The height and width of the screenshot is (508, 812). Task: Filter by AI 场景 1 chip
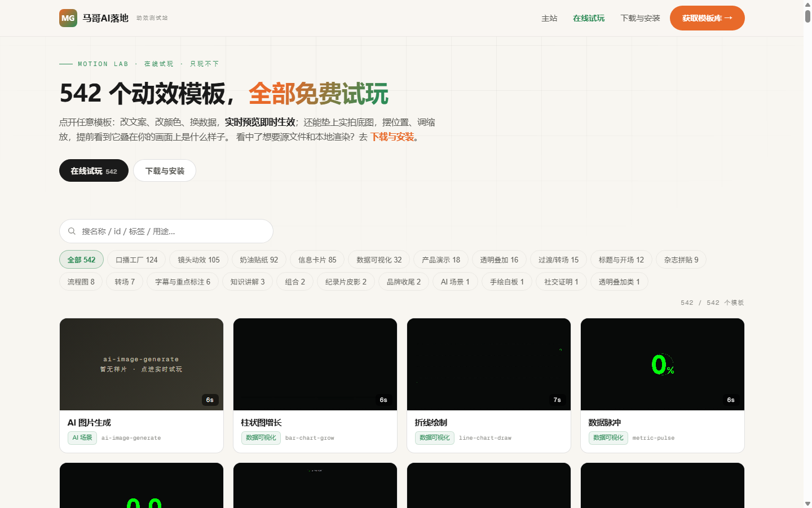pos(455,282)
